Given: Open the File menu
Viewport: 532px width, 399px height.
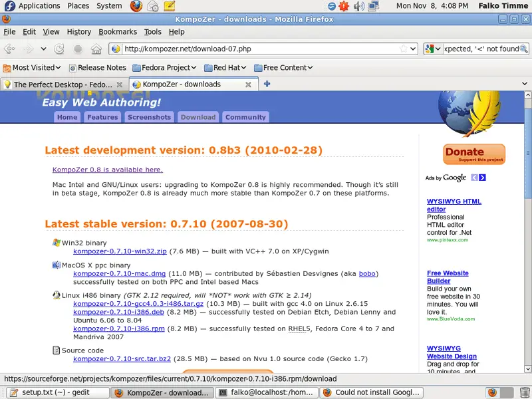Looking at the screenshot, I should point(9,32).
